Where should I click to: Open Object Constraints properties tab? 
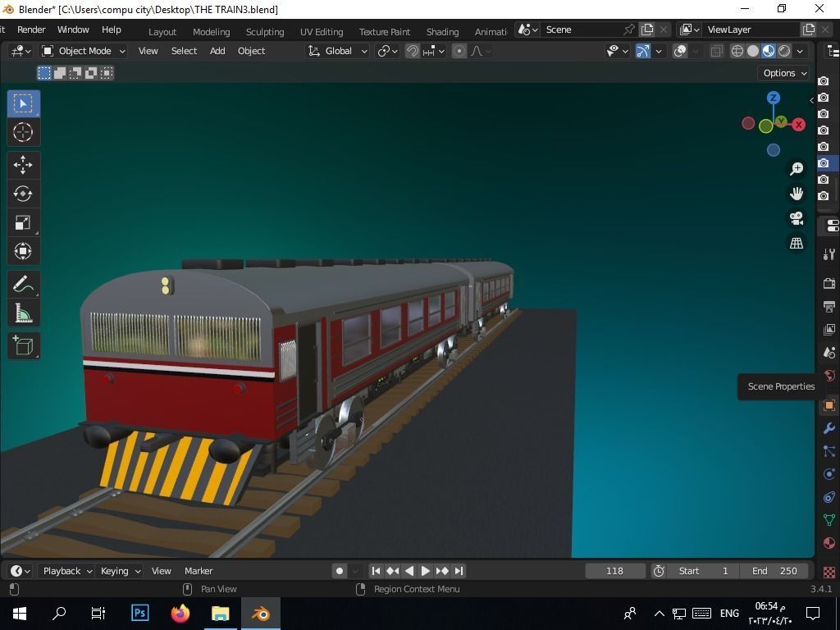pos(829,498)
